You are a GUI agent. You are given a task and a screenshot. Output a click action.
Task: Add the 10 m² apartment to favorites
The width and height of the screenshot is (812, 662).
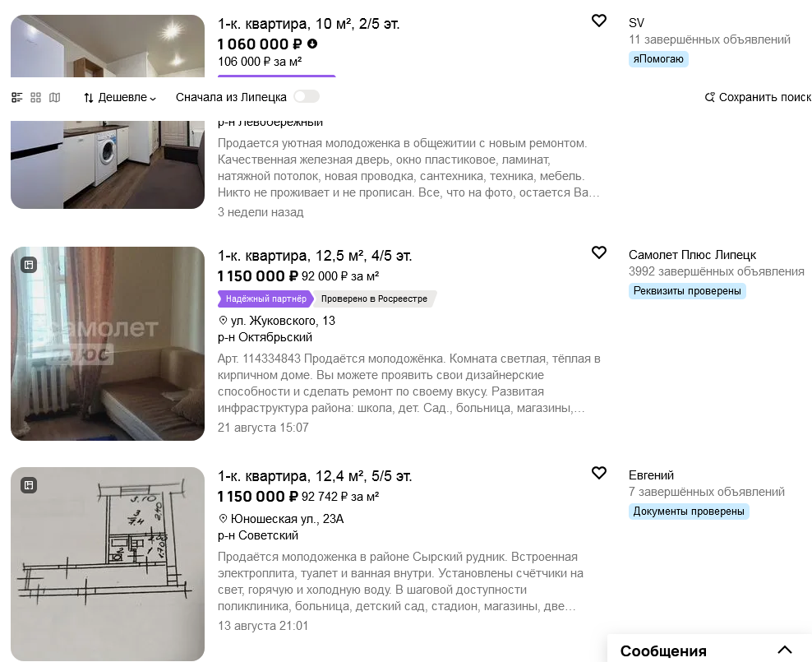tap(598, 21)
